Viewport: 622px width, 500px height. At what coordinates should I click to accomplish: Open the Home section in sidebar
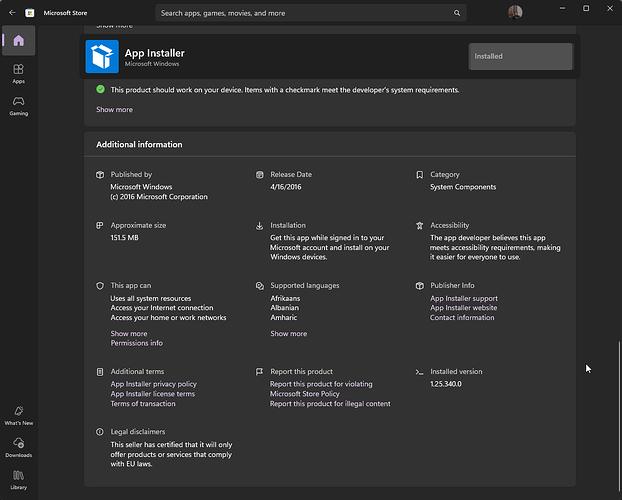(19, 40)
